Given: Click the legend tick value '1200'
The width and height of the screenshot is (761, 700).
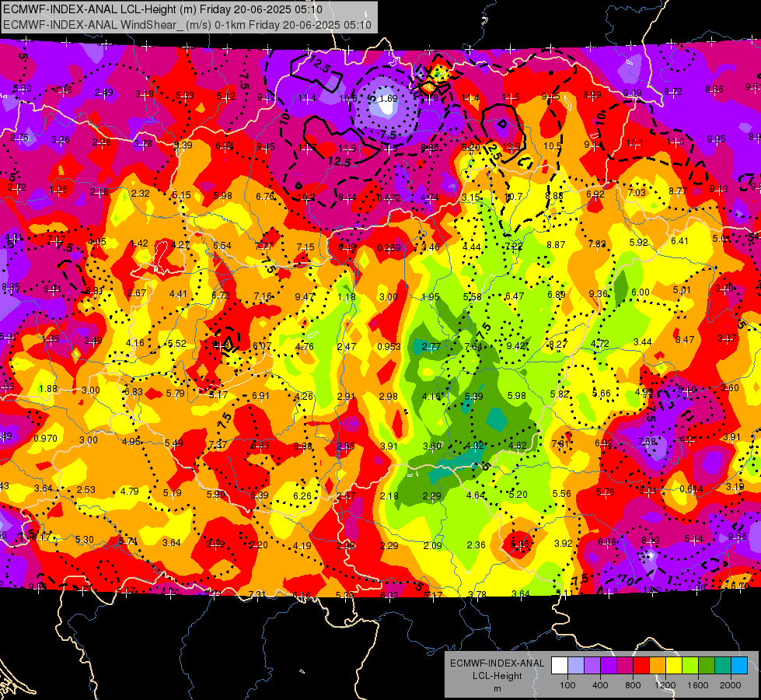Looking at the screenshot, I should click(665, 685).
